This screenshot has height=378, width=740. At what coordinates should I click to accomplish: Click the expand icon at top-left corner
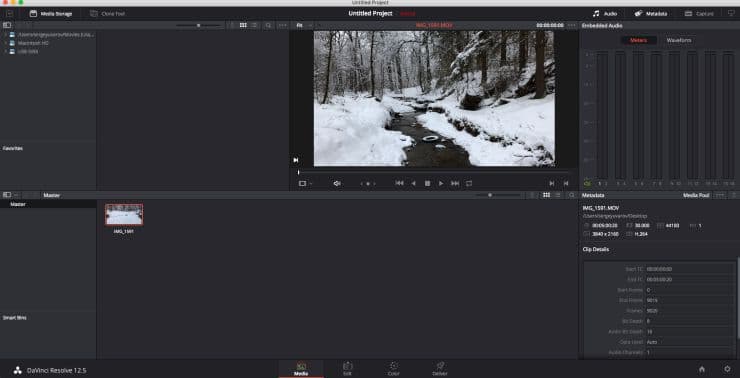click(9, 14)
